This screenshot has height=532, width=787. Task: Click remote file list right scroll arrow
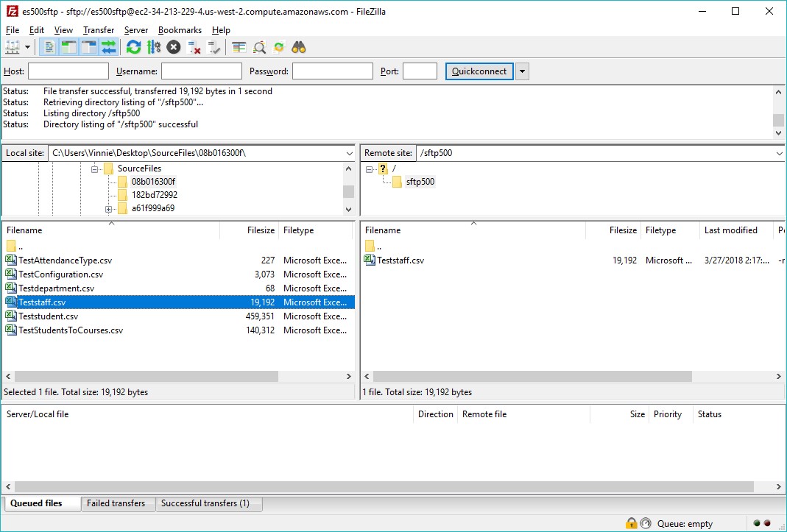point(778,376)
